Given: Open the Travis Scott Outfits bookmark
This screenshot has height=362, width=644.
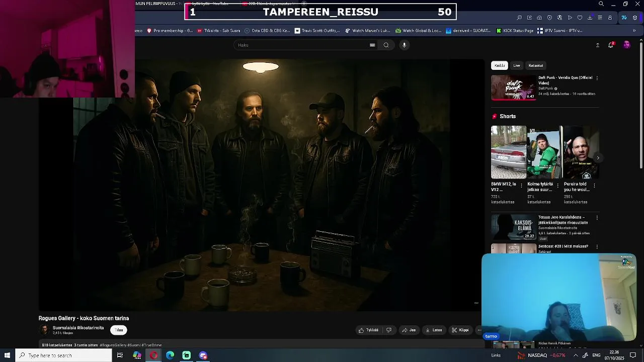Looking at the screenshot, I should point(317,31).
